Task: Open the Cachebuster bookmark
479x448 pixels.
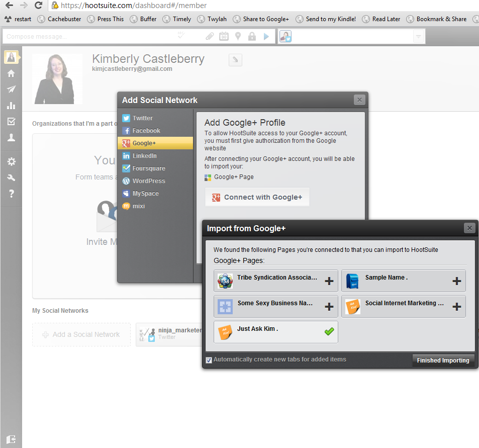Action: tap(59, 19)
